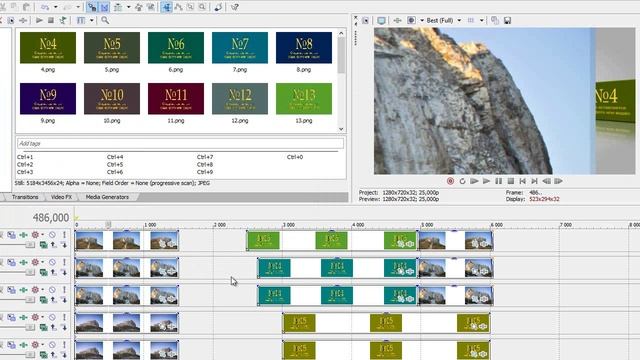Click the Views icon in media toolbar
Viewport: 640px width, 360px height.
click(x=81, y=20)
